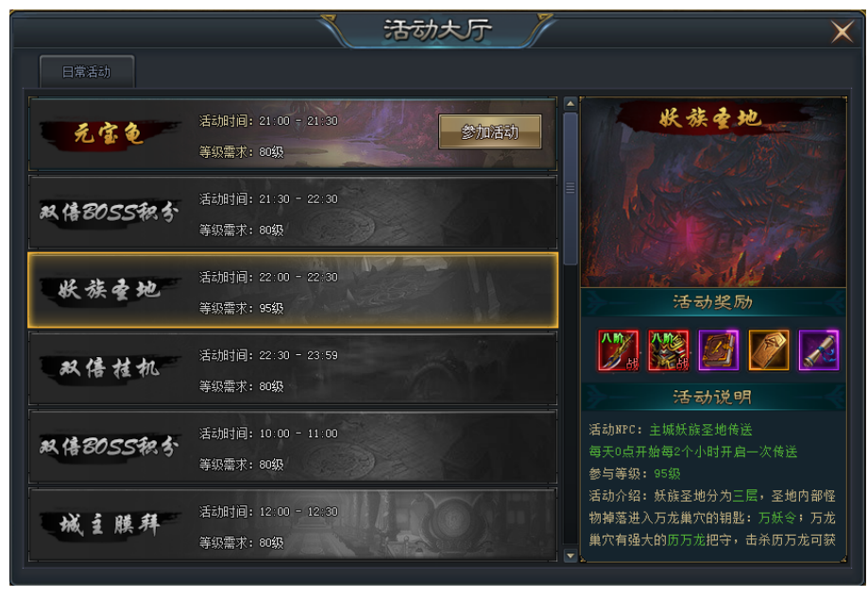Select the 双倍挂机 activity row

tap(293, 368)
